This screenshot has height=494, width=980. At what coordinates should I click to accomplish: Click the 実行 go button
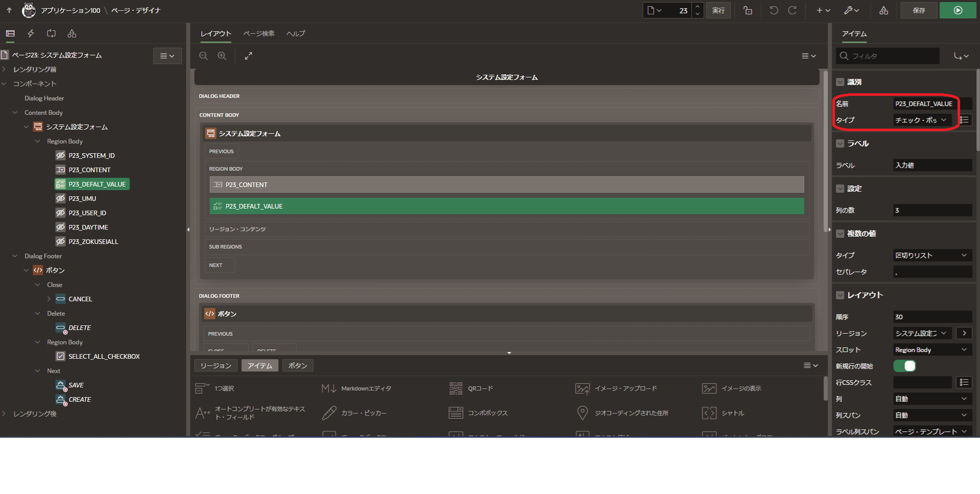(x=718, y=10)
